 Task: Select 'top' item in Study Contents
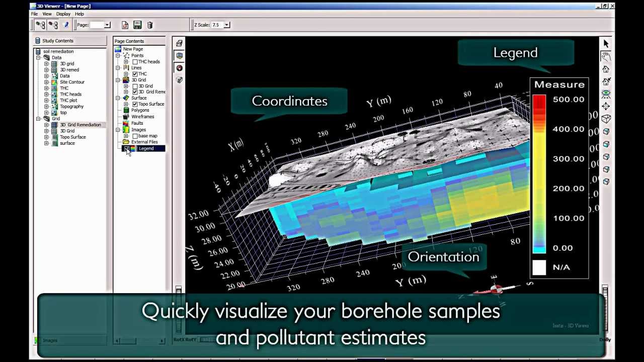point(63,113)
